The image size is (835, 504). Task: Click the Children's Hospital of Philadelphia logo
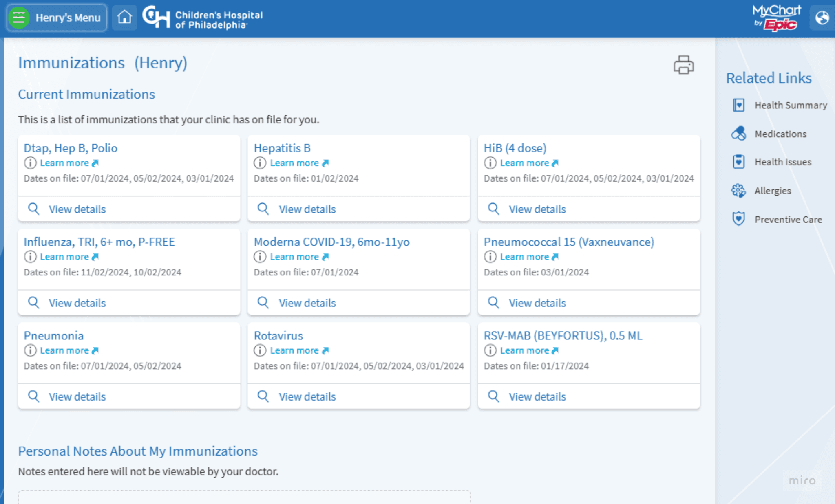point(203,18)
